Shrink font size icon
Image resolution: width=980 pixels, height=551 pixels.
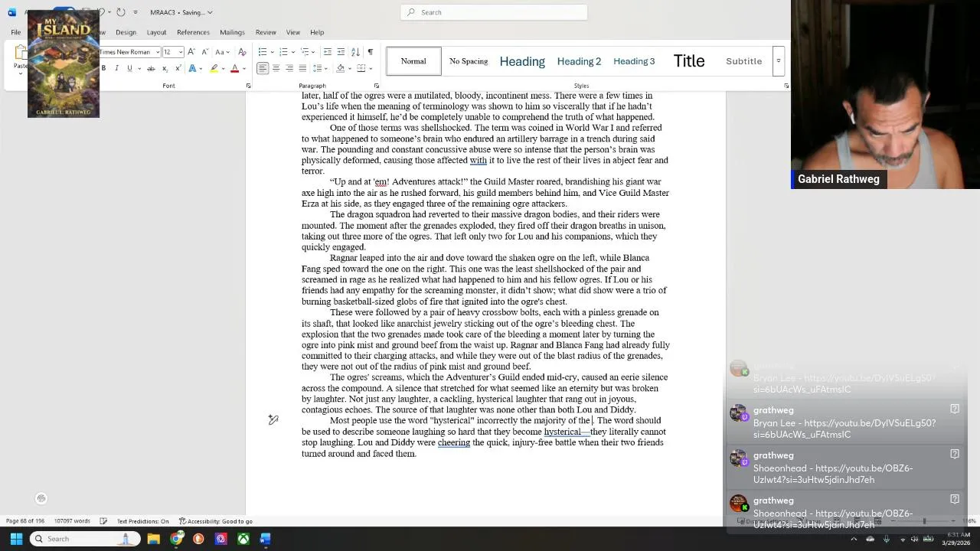[x=205, y=52]
